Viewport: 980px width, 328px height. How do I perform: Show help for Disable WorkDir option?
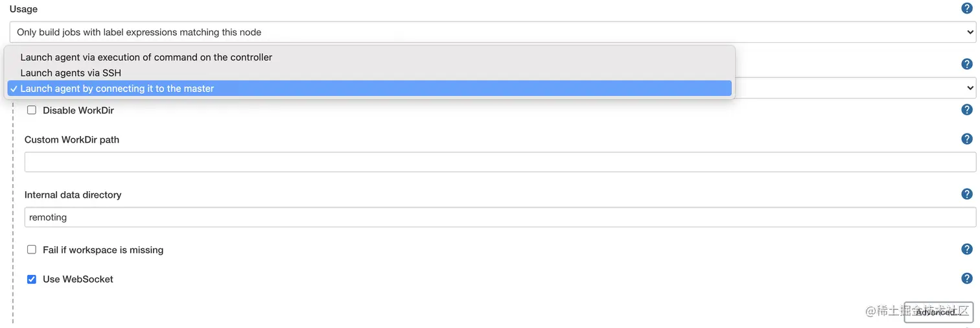pyautogui.click(x=966, y=110)
